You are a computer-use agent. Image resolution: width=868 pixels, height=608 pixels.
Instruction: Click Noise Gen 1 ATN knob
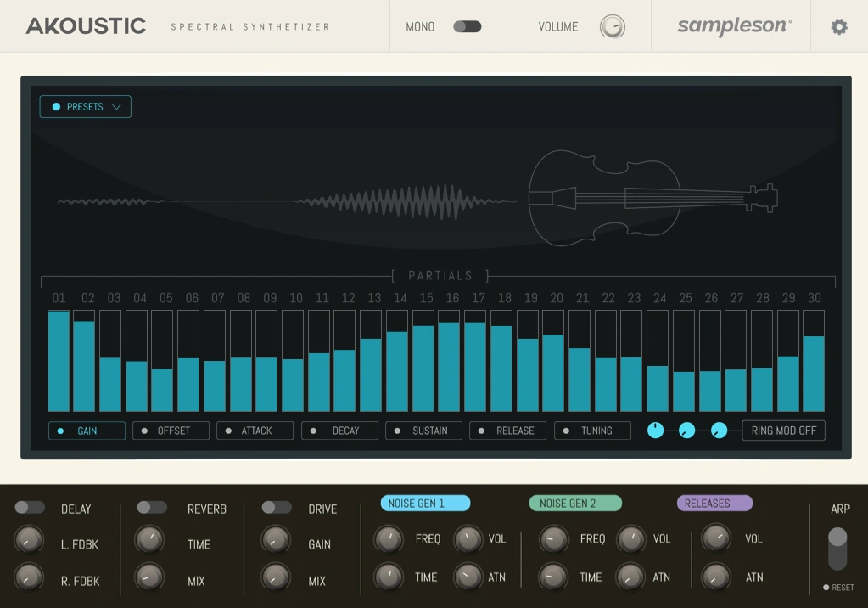tap(468, 577)
